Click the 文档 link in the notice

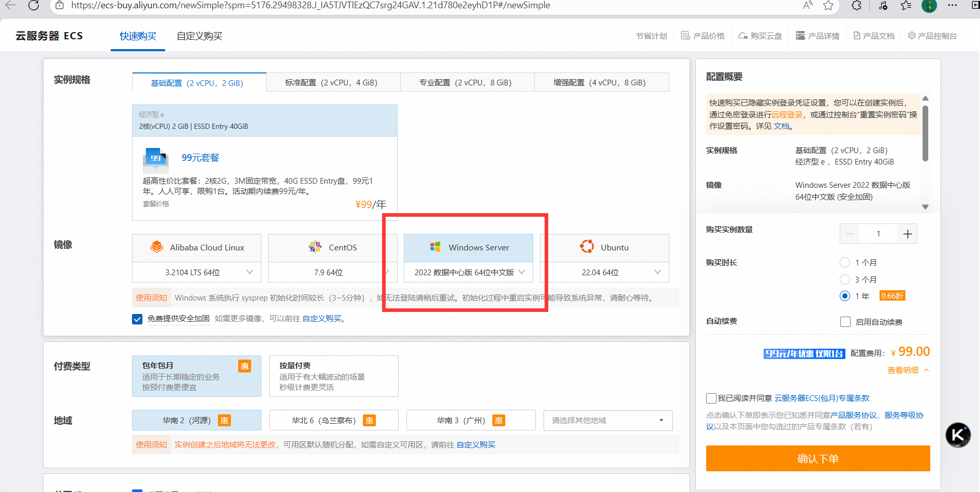(x=782, y=126)
